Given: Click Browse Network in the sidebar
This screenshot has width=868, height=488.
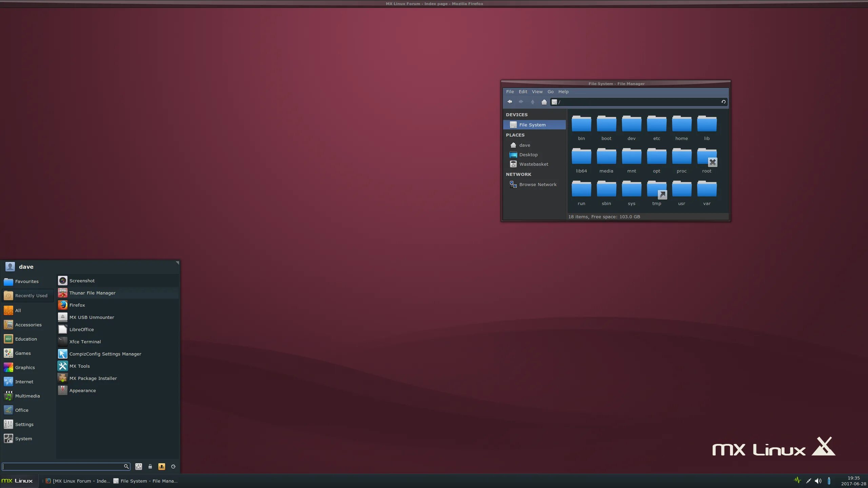Looking at the screenshot, I should coord(537,184).
